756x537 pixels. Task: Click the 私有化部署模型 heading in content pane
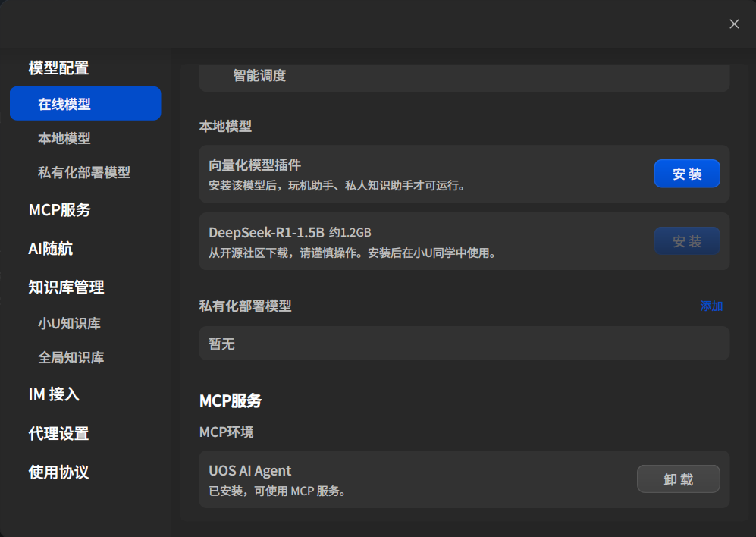(x=246, y=306)
